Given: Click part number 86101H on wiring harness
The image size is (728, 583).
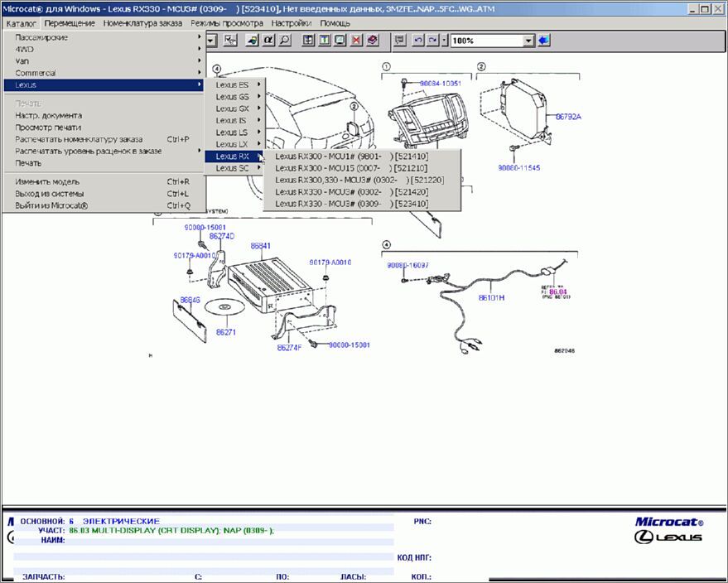Looking at the screenshot, I should point(491,297).
